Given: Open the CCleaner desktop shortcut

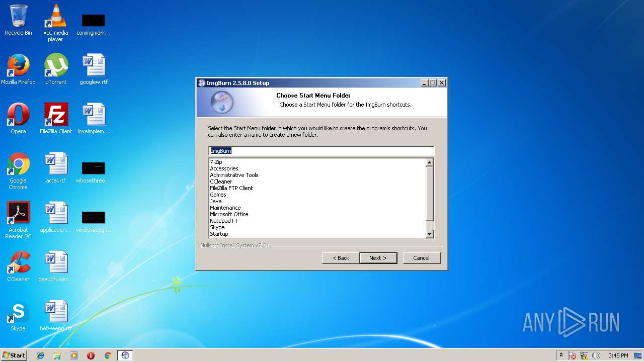Looking at the screenshot, I should coord(18,266).
